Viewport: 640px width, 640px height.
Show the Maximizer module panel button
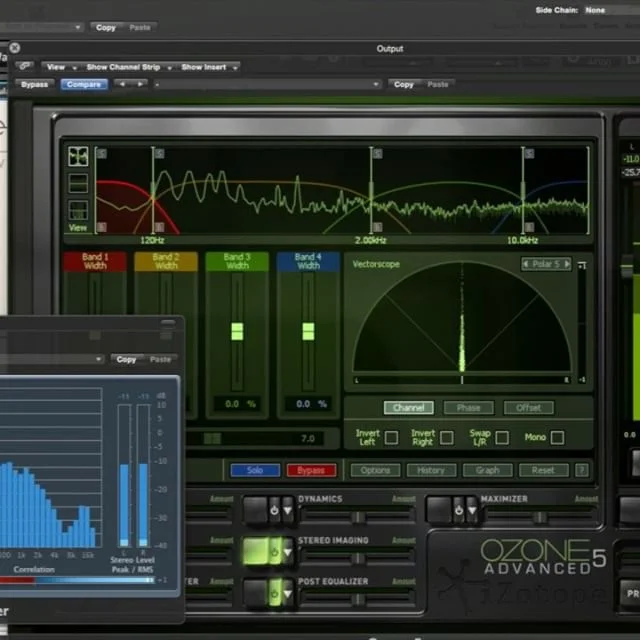tap(440, 510)
